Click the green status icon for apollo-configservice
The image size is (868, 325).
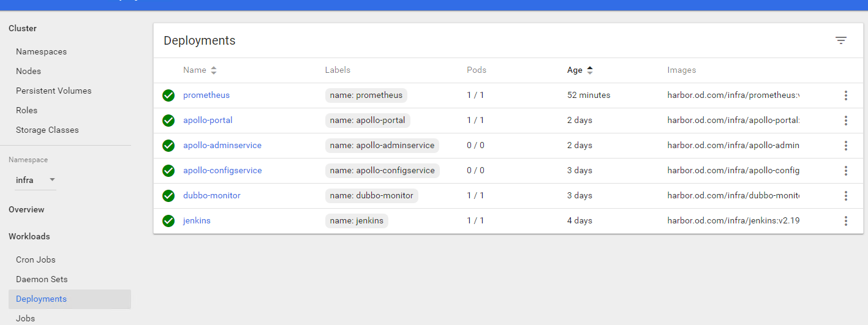168,171
